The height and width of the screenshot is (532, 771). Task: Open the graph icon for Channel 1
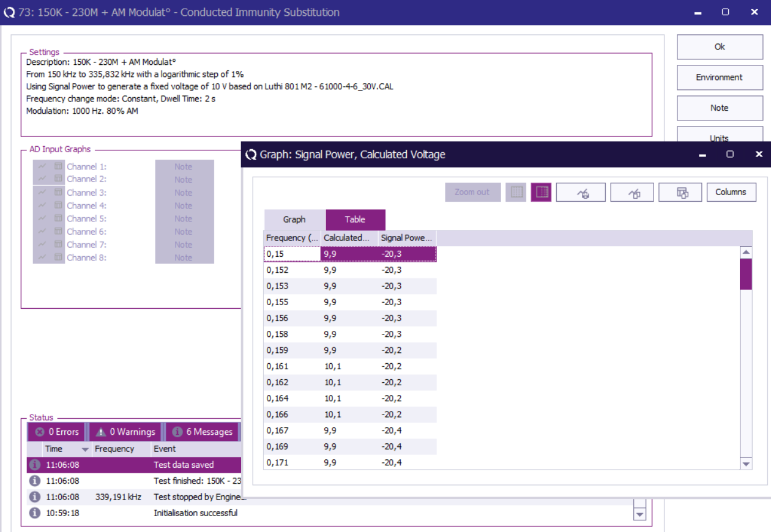pos(42,166)
